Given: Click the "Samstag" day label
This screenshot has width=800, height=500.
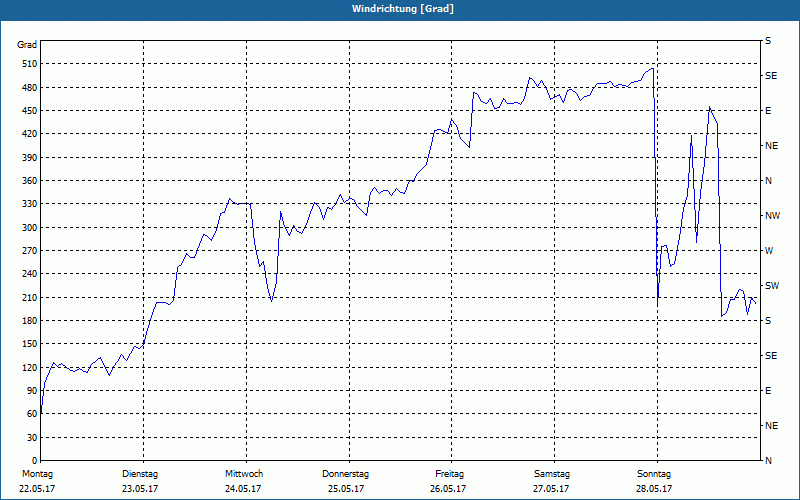Looking at the screenshot, I should coord(552,474).
